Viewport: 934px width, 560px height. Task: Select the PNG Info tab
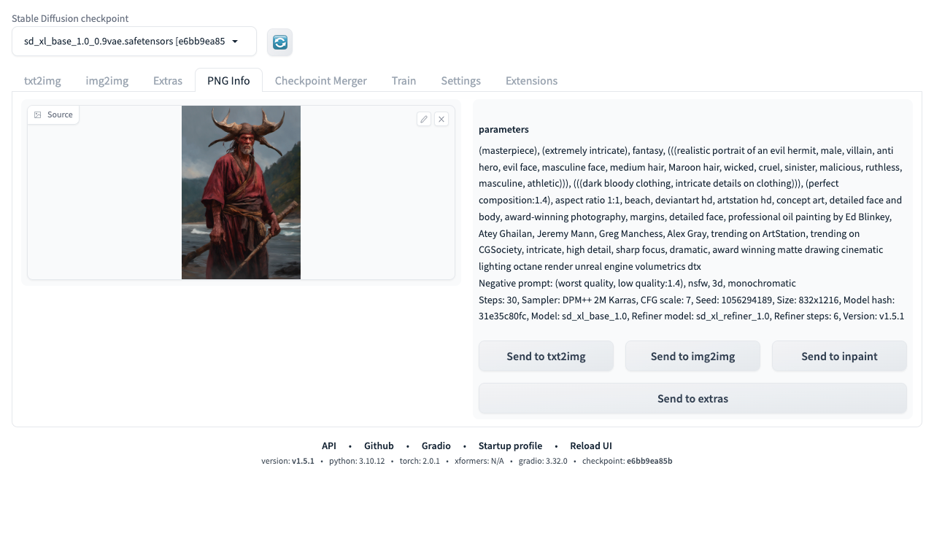pyautogui.click(x=228, y=80)
